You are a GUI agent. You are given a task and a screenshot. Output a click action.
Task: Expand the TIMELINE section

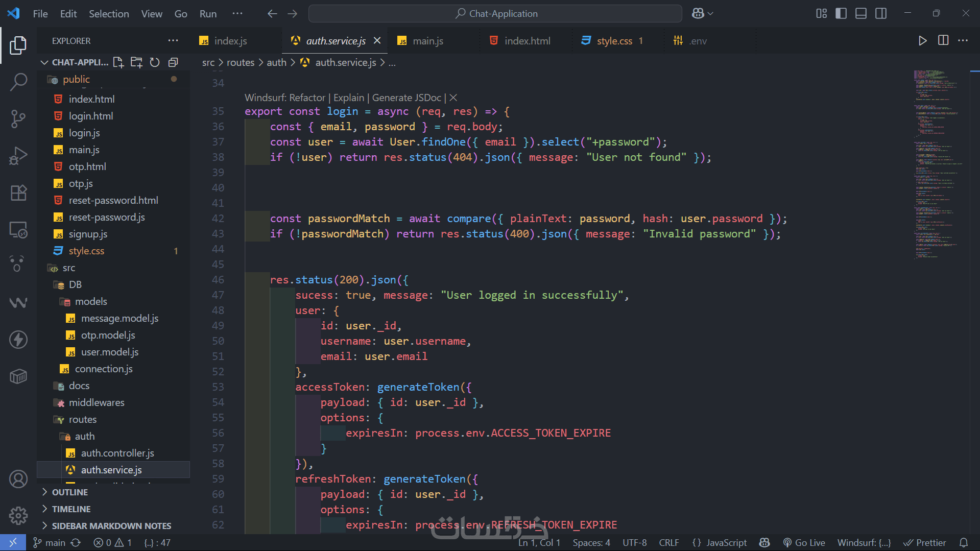pos(71,509)
